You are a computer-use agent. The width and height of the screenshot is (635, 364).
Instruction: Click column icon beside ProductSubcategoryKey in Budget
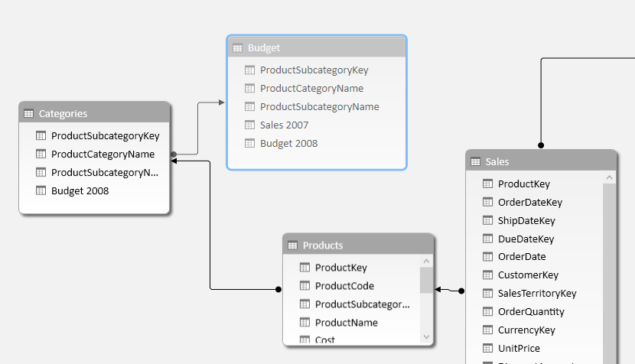(x=250, y=70)
